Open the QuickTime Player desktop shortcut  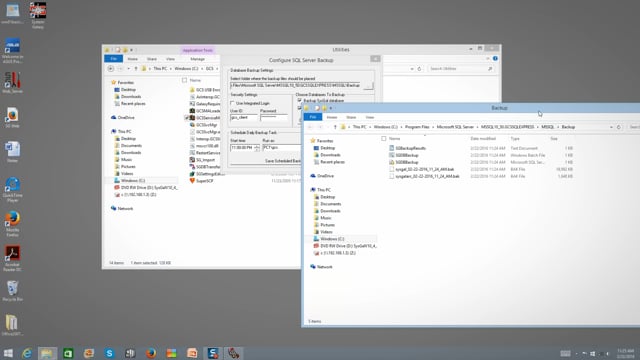(12, 189)
